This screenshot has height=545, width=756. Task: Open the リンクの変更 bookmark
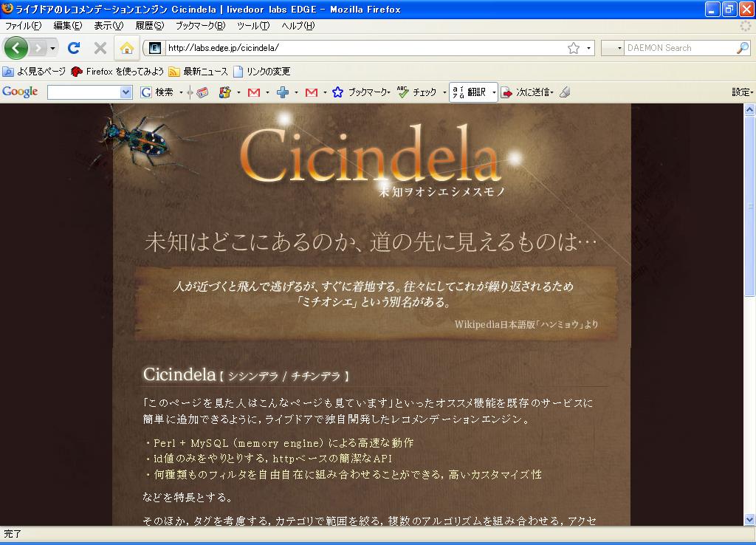tap(262, 72)
